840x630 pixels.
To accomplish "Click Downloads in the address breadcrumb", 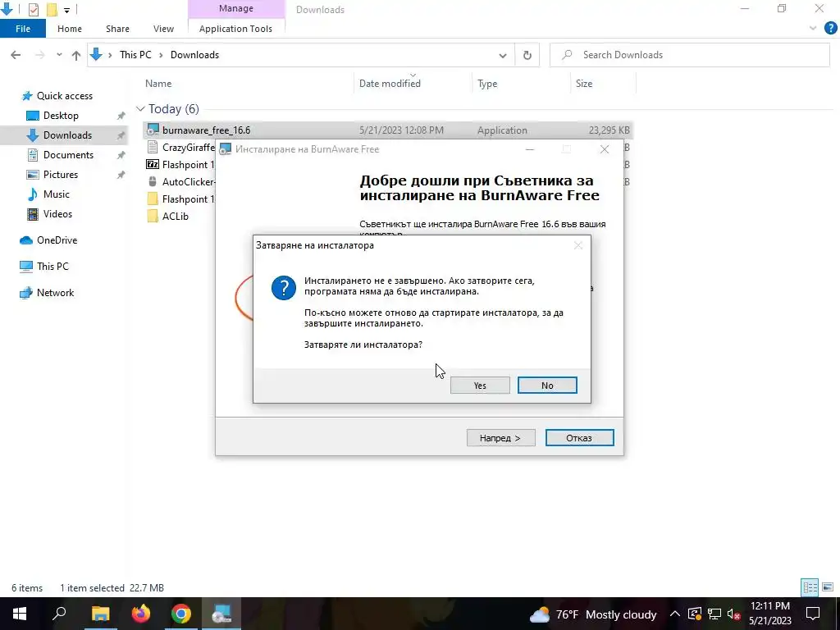I will (194, 55).
